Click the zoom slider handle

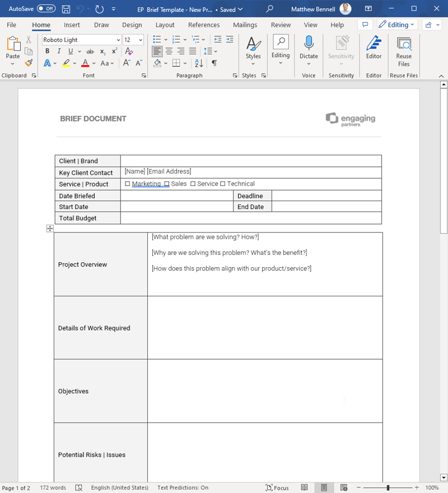tap(388, 487)
